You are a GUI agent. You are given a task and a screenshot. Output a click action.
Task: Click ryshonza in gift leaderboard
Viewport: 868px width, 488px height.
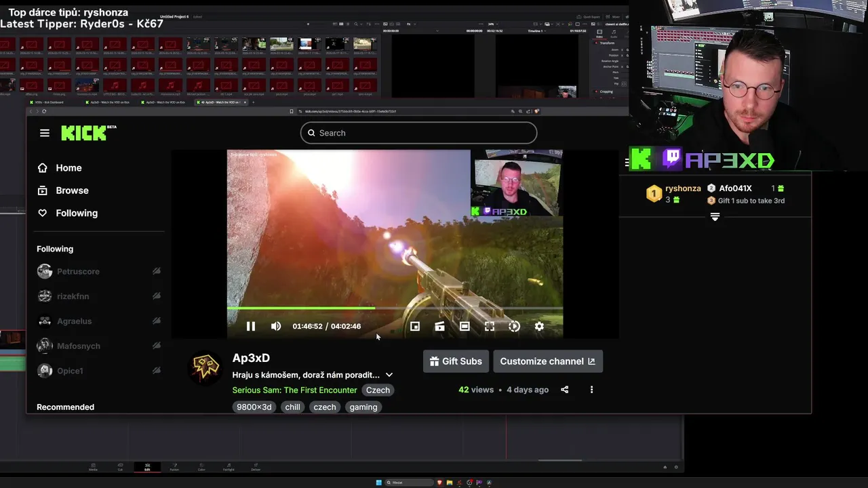tap(683, 188)
